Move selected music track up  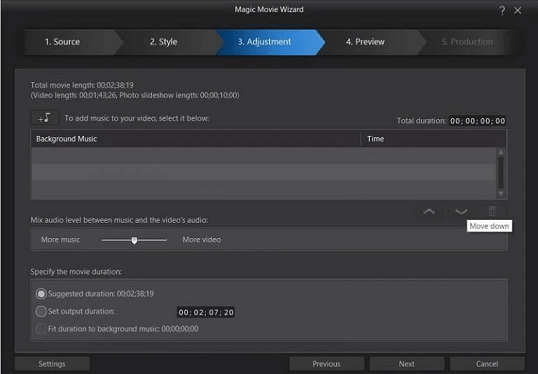pyautogui.click(x=429, y=212)
